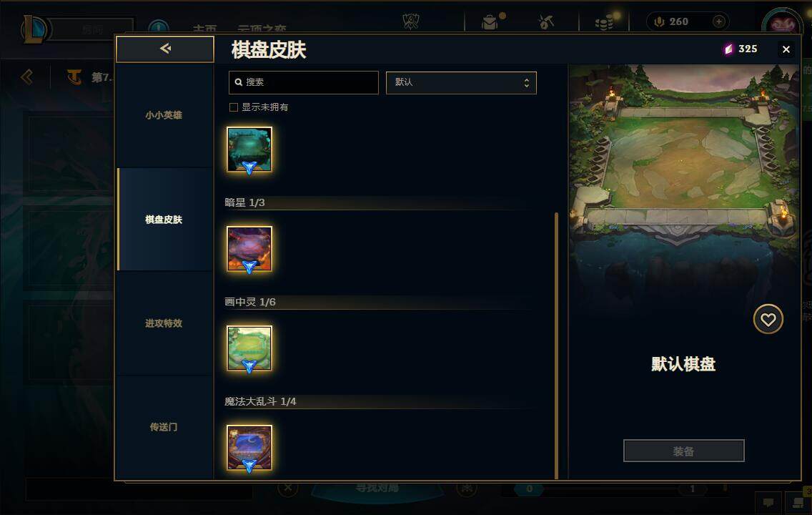The height and width of the screenshot is (515, 812).
Task: Expand the 默认 sort dropdown
Action: 461,83
